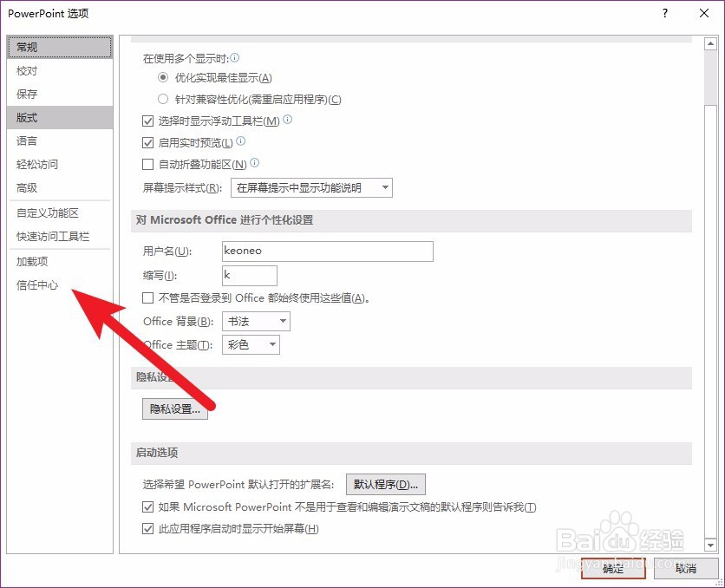The image size is (725, 588).
Task: Open 自定义功能区 category
Action: [x=60, y=212]
